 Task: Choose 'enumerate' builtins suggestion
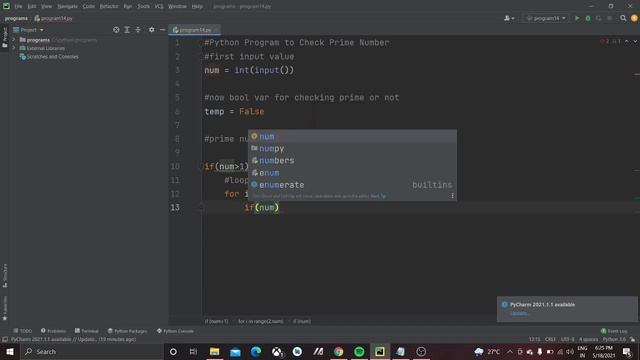[x=352, y=185]
